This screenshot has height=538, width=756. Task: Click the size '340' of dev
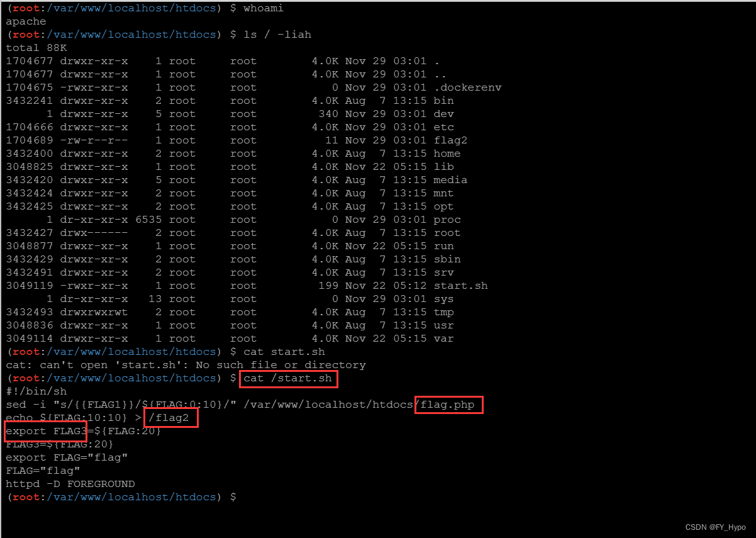click(x=329, y=114)
